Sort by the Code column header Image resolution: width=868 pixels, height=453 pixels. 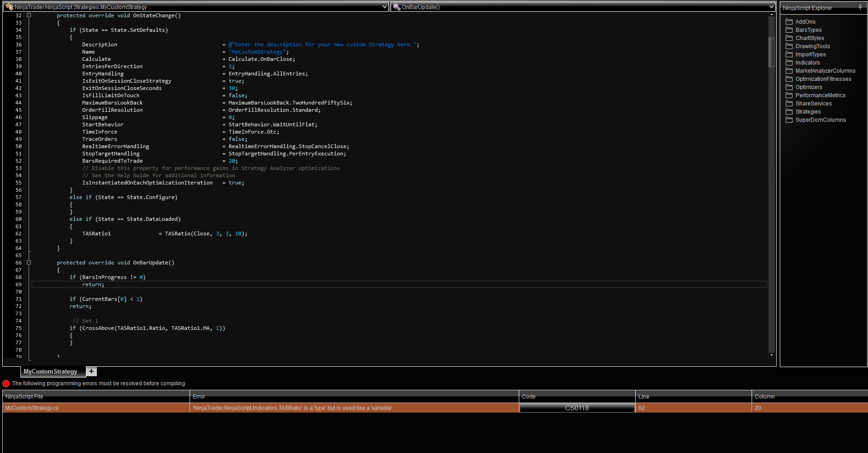pyautogui.click(x=577, y=397)
